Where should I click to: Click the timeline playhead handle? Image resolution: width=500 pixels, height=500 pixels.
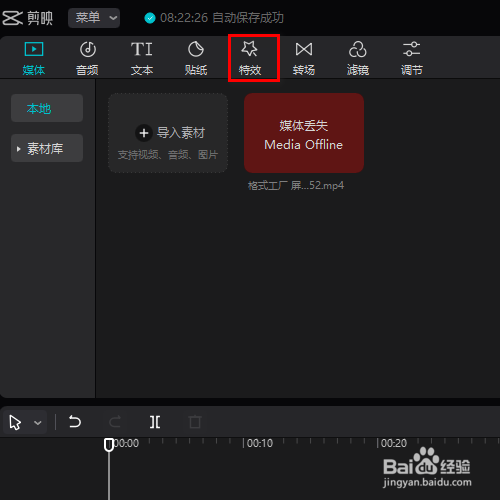[109, 445]
